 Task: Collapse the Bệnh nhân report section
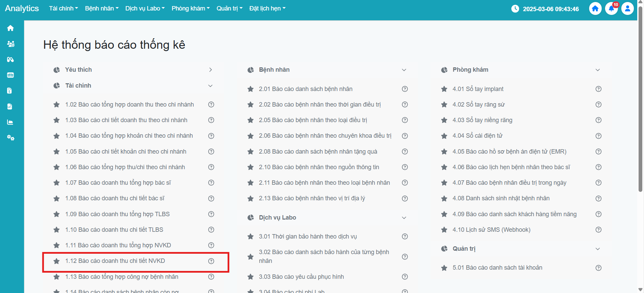point(404,70)
